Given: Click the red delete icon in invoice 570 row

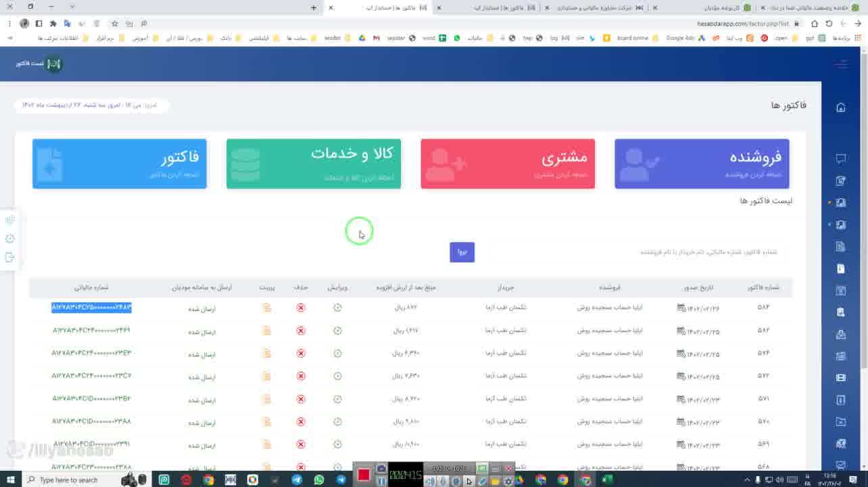Looking at the screenshot, I should (x=301, y=422).
